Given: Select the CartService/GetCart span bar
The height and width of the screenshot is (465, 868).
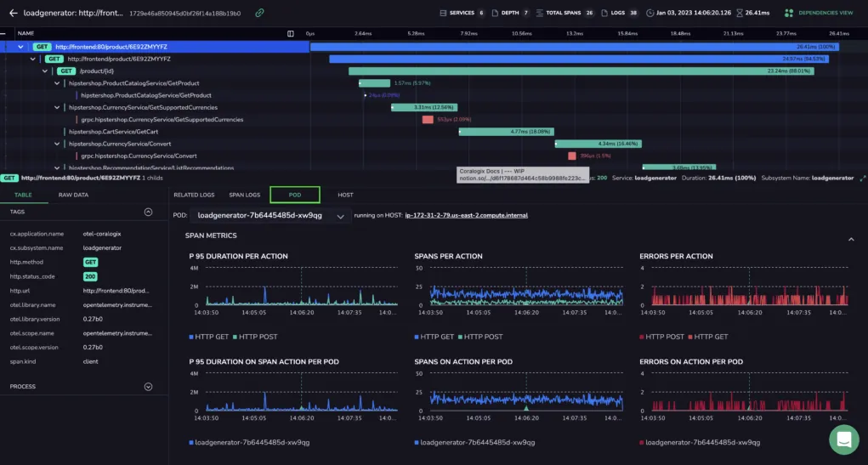Looking at the screenshot, I should point(506,132).
